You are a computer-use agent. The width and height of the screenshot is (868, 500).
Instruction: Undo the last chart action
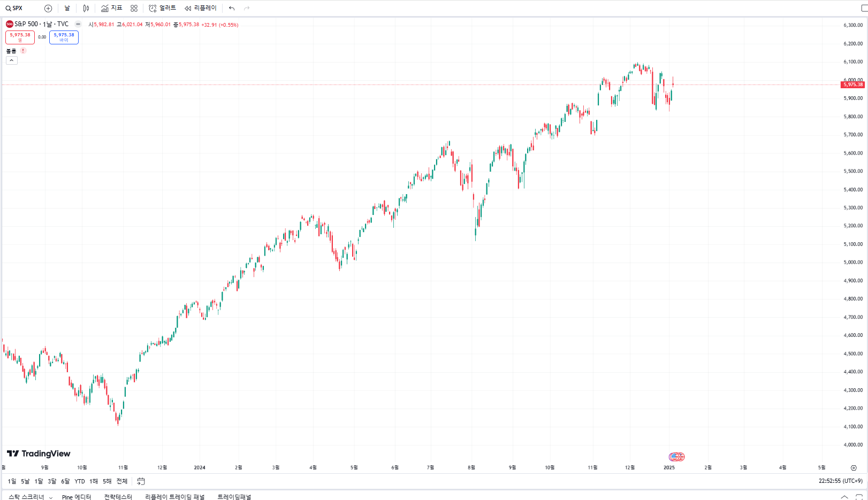[x=232, y=9]
